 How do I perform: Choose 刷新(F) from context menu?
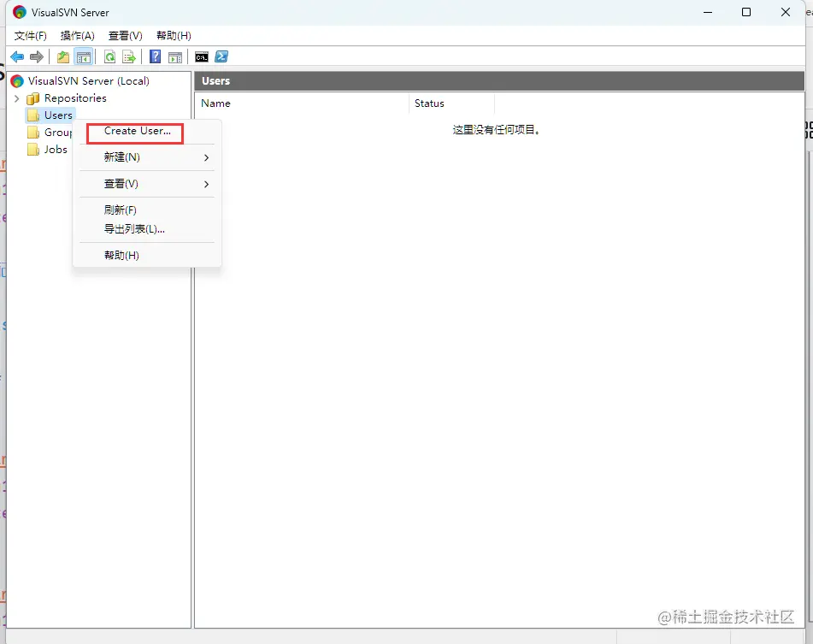click(147, 210)
